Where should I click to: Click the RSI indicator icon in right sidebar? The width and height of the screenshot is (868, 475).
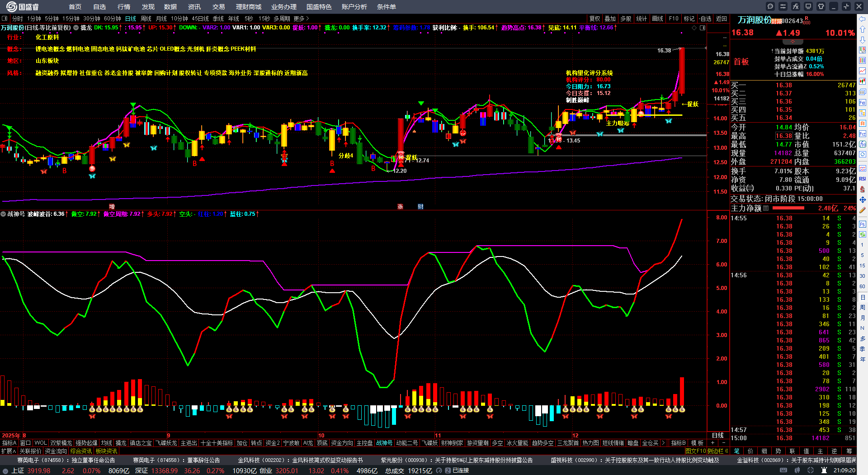pyautogui.click(x=863, y=179)
